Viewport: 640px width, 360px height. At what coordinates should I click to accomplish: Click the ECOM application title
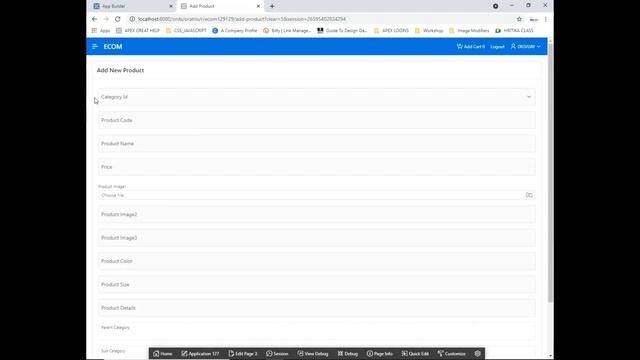pos(113,47)
